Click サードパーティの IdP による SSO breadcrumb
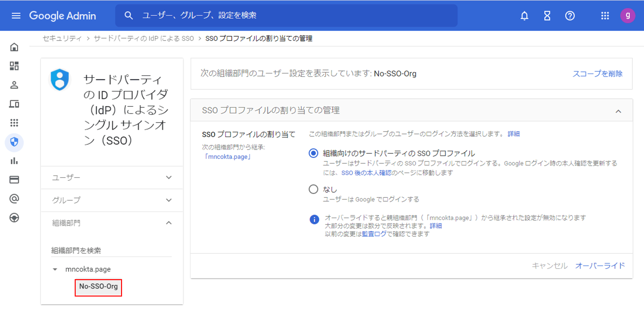The image size is (644, 311). pyautogui.click(x=144, y=38)
